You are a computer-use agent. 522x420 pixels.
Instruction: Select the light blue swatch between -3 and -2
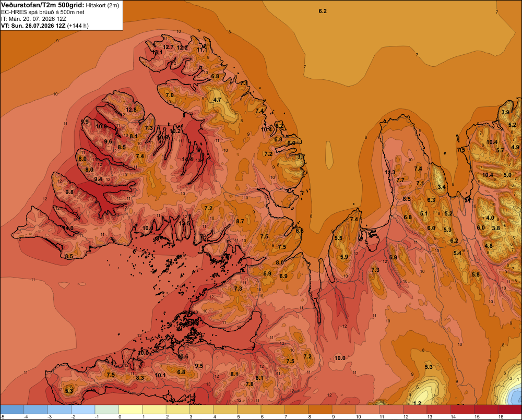pos(60,410)
